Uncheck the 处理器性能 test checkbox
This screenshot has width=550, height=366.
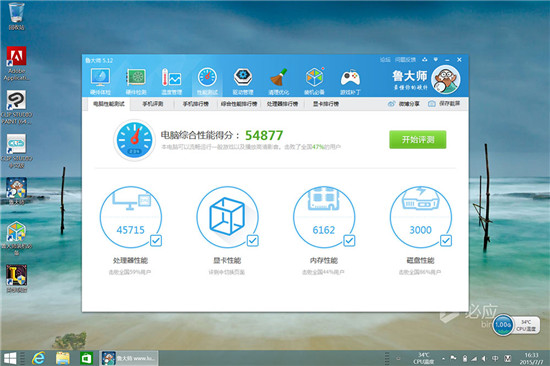pyautogui.click(x=156, y=241)
